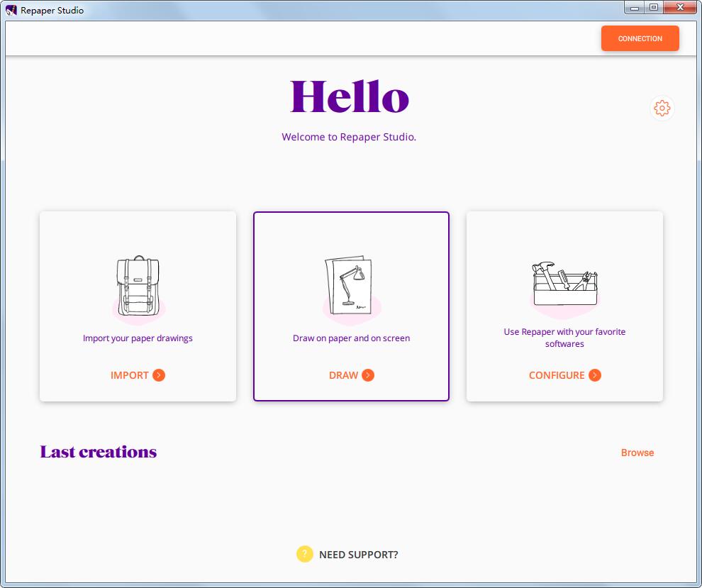Screen dimensions: 702x588
Task: Close the Repaper Studio window
Action: coord(679,8)
